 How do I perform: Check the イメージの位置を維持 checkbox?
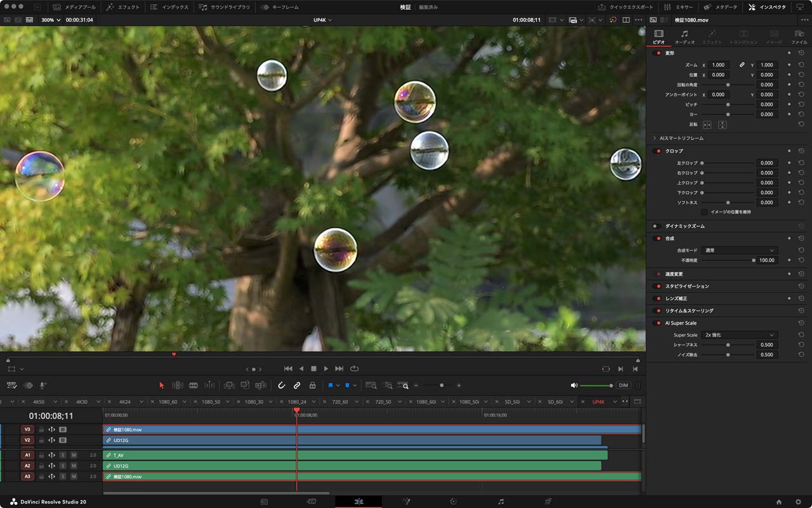click(x=704, y=212)
